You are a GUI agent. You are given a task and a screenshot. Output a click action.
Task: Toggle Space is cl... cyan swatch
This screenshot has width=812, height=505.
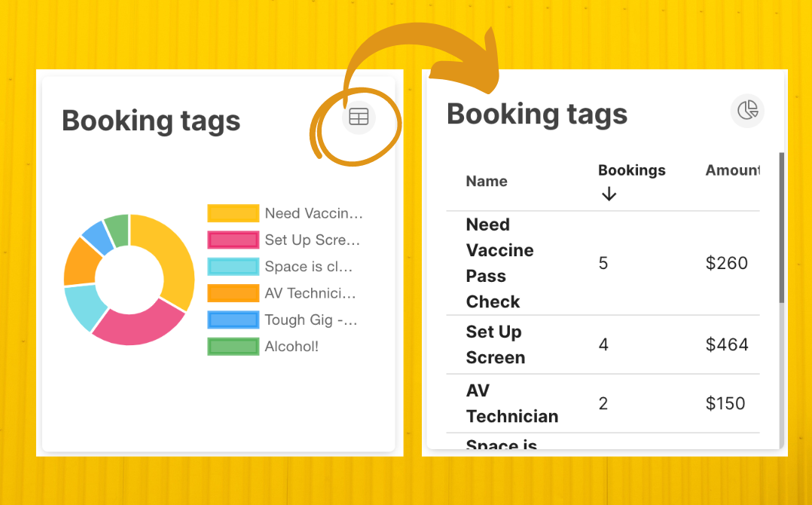click(233, 267)
